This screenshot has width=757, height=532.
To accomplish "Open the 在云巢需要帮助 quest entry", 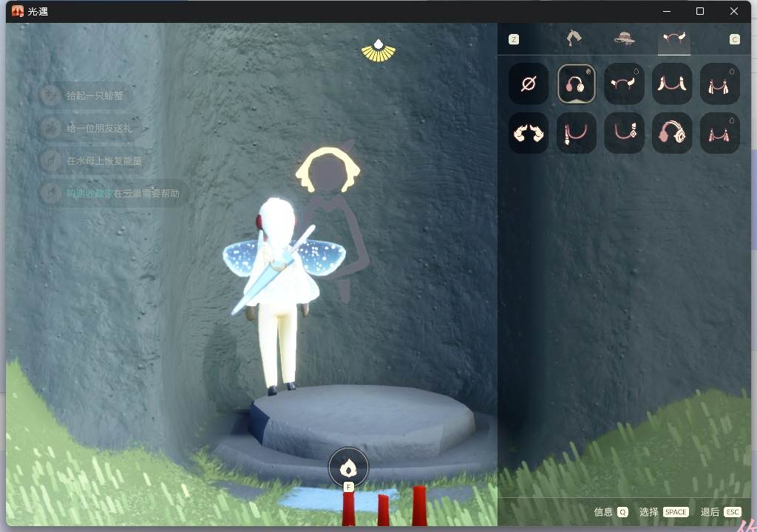I will coord(115,193).
